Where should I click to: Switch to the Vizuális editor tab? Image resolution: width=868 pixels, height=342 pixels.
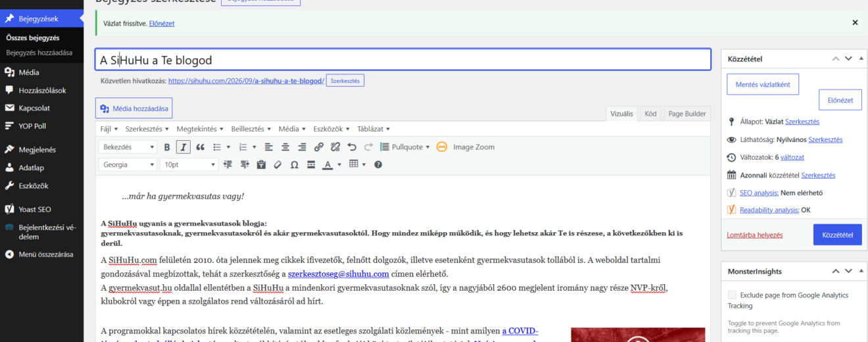pos(621,114)
